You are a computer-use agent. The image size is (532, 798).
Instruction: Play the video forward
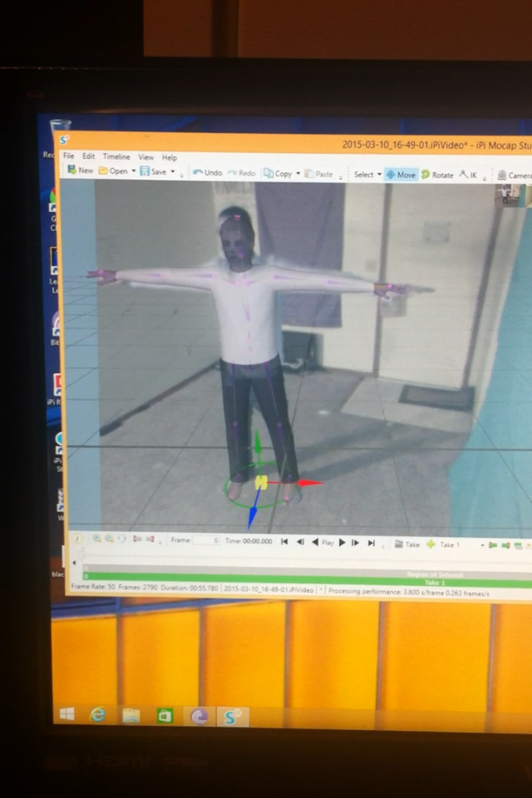click(x=342, y=543)
